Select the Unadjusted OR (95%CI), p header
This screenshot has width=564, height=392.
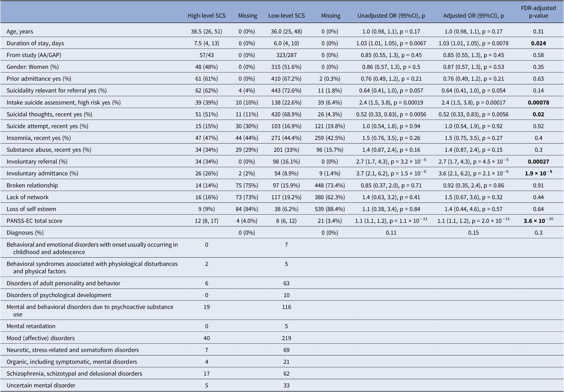(x=391, y=16)
